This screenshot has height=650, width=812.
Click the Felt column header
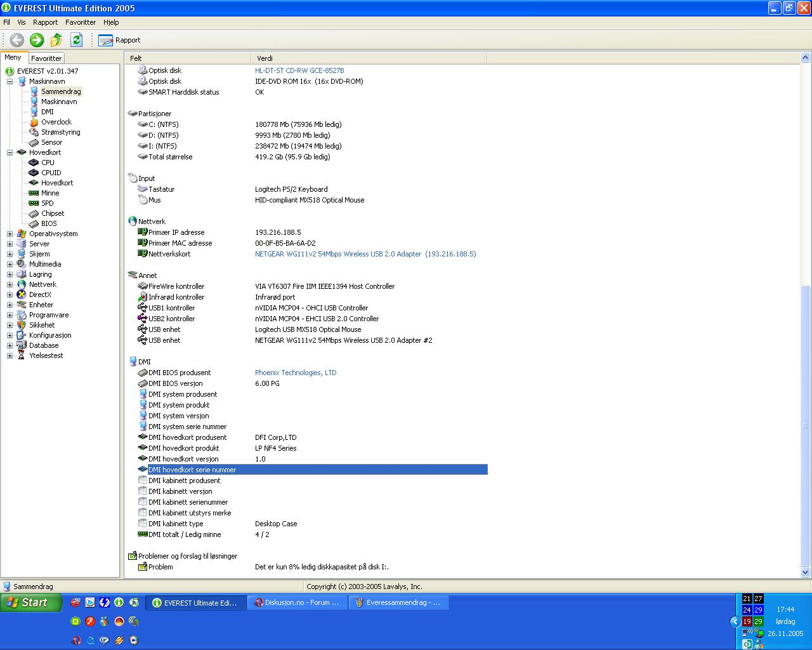188,58
